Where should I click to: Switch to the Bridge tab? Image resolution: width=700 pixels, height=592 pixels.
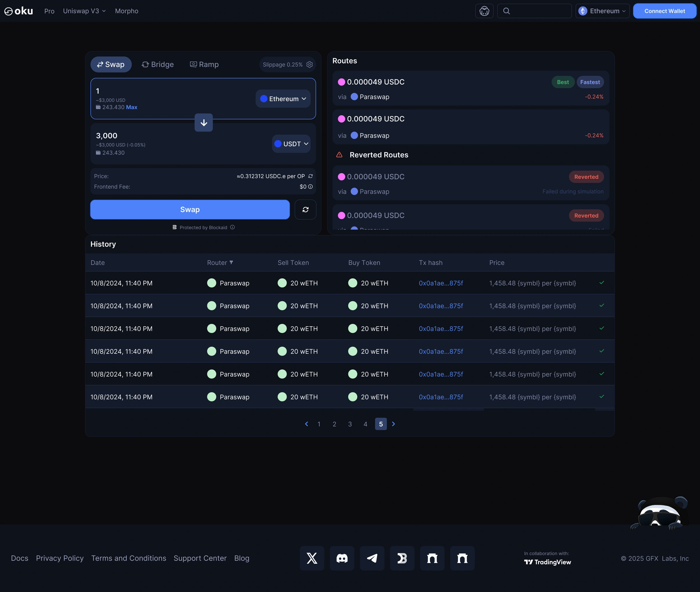coord(158,64)
